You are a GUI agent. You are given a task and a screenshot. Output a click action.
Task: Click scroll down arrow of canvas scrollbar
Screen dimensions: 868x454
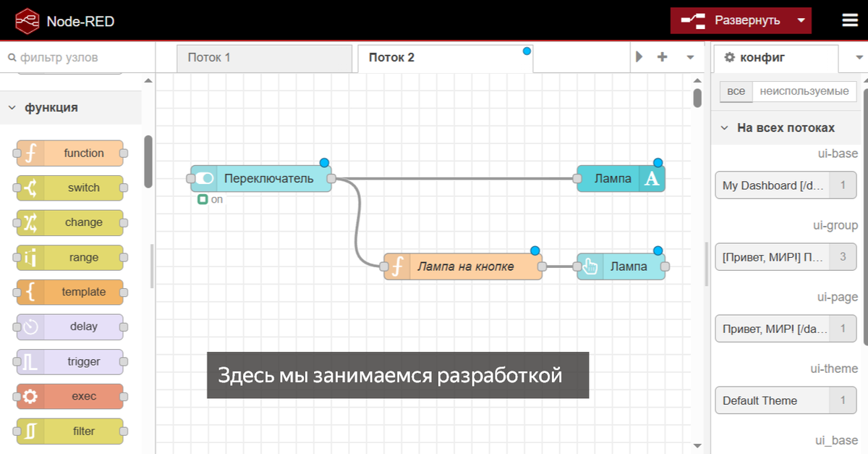coord(697,445)
